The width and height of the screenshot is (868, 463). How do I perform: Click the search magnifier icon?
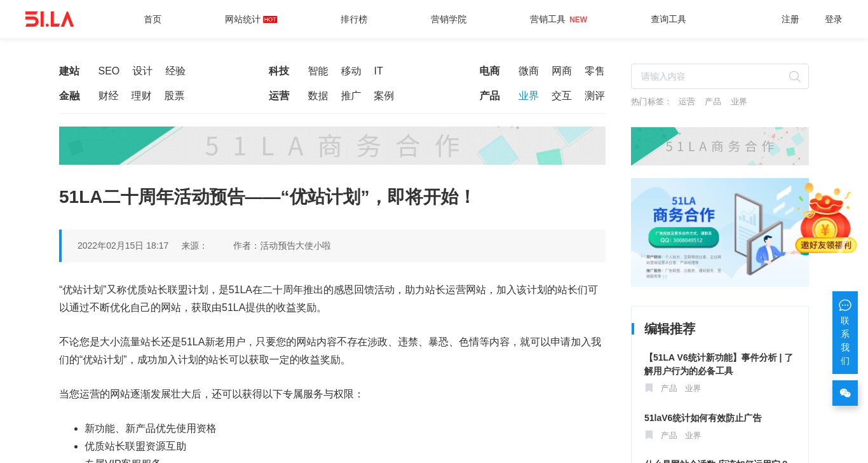[x=794, y=76]
